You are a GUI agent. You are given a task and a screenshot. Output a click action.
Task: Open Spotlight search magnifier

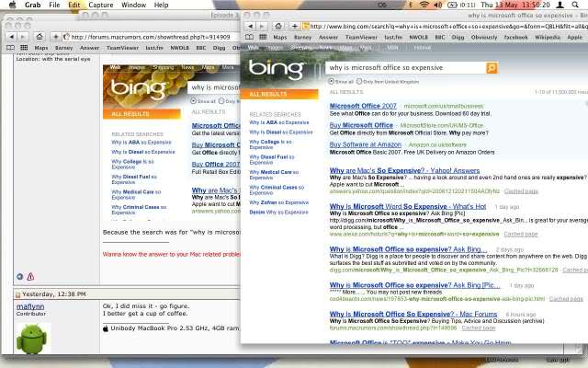click(575, 5)
